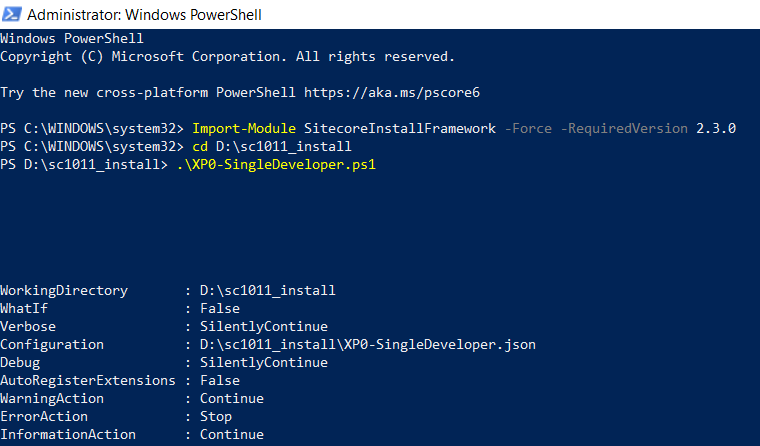Click the InformationAction label
The height and width of the screenshot is (446, 760).
point(68,434)
